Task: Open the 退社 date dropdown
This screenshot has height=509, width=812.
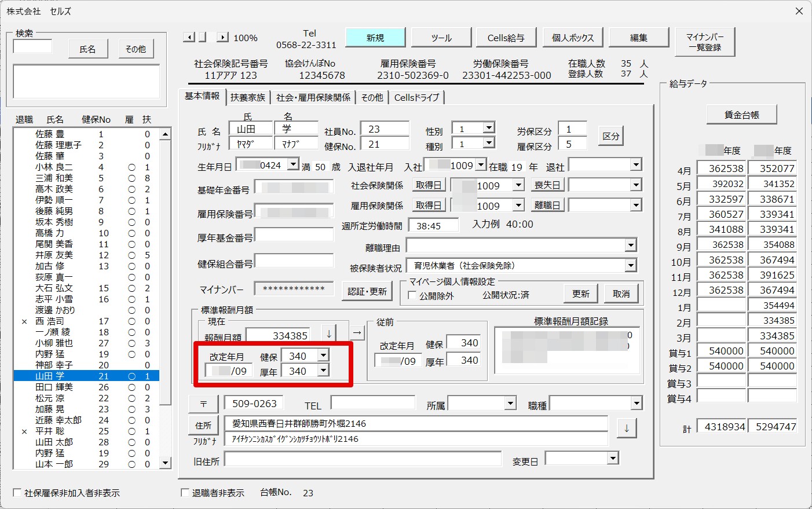Action: tap(636, 165)
